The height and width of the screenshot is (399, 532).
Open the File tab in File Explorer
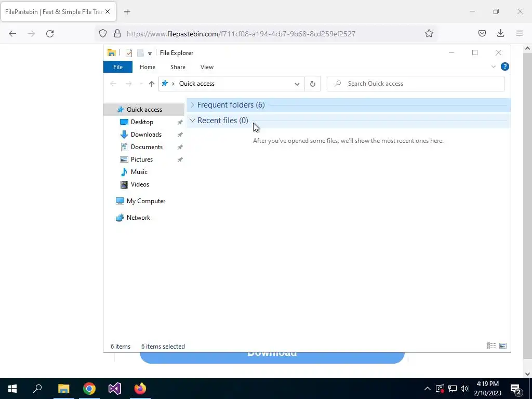tap(118, 67)
